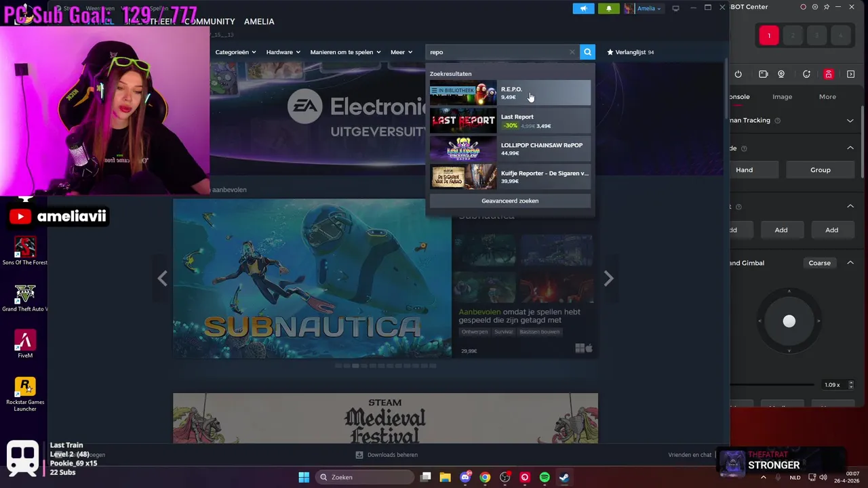Switch to OBSBOT Image tab

[782, 97]
